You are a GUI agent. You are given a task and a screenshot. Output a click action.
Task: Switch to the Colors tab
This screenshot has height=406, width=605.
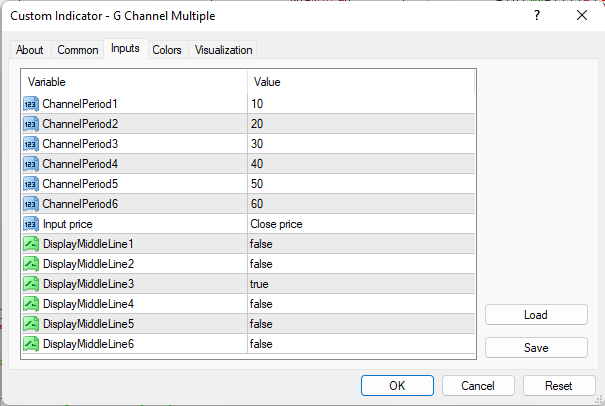[x=167, y=50]
